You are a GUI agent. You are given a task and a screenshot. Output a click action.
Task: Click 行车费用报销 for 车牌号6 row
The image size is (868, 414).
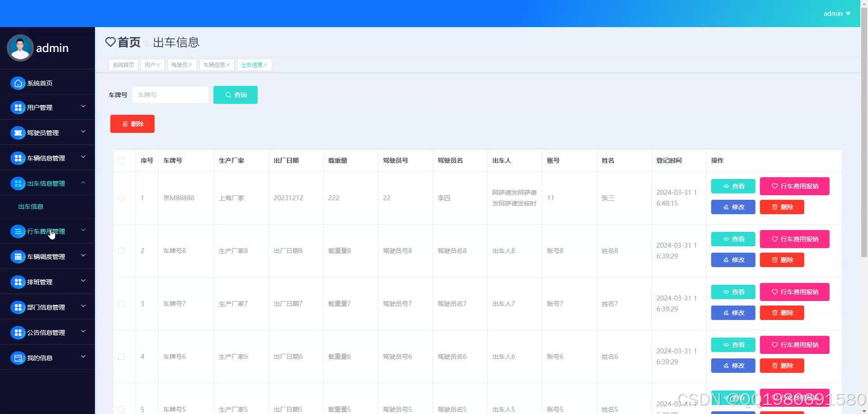coord(795,345)
